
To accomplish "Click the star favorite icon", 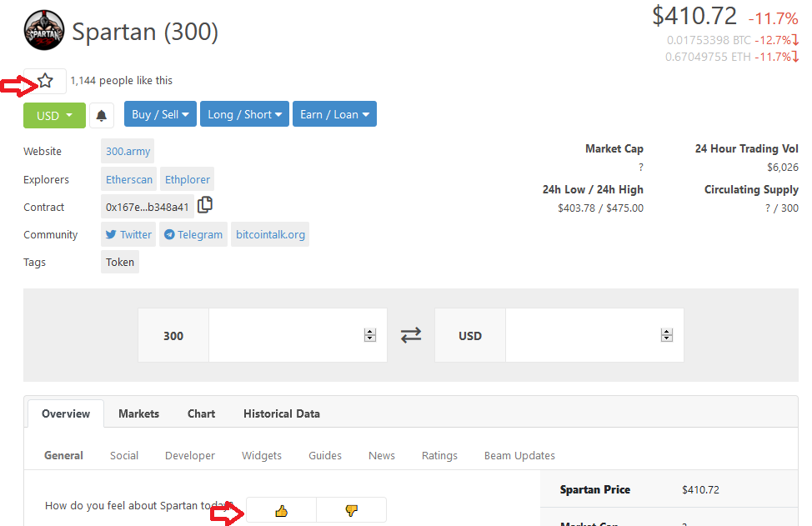I will [x=45, y=81].
